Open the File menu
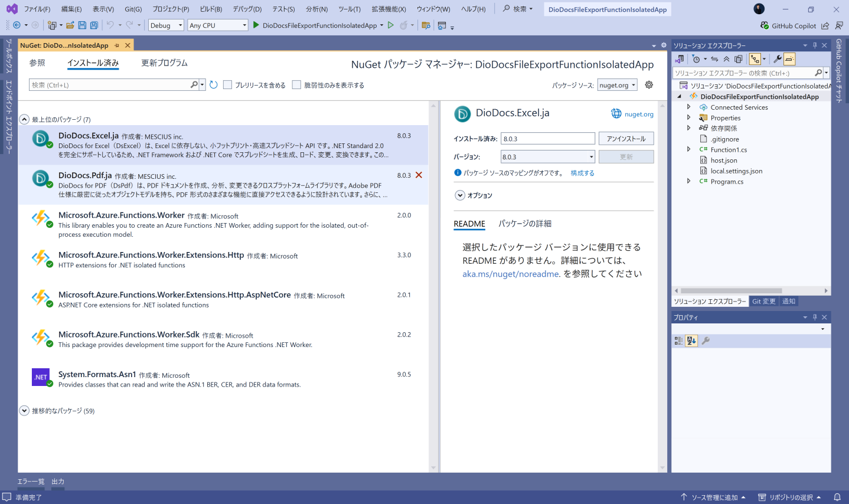Image resolution: width=849 pixels, height=504 pixels. tap(37, 9)
